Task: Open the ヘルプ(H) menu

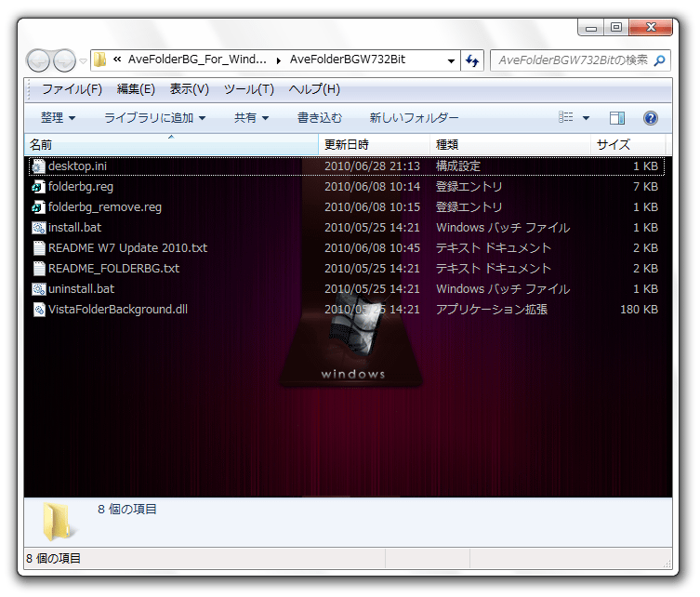Action: pyautogui.click(x=314, y=89)
